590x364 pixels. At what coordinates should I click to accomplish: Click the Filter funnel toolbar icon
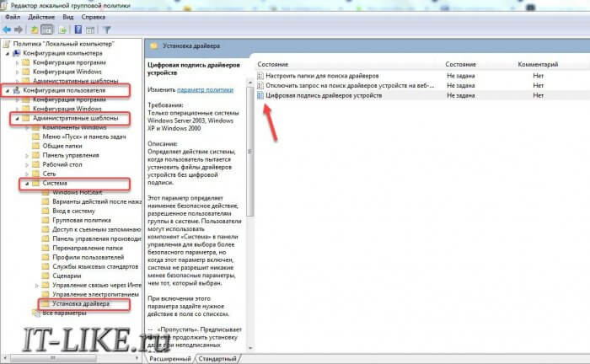[107, 29]
